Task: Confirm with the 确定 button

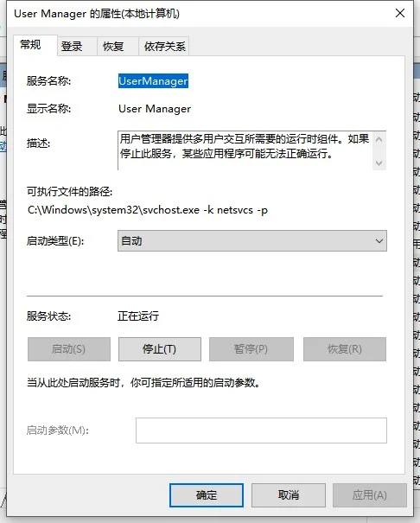Action: 207,495
